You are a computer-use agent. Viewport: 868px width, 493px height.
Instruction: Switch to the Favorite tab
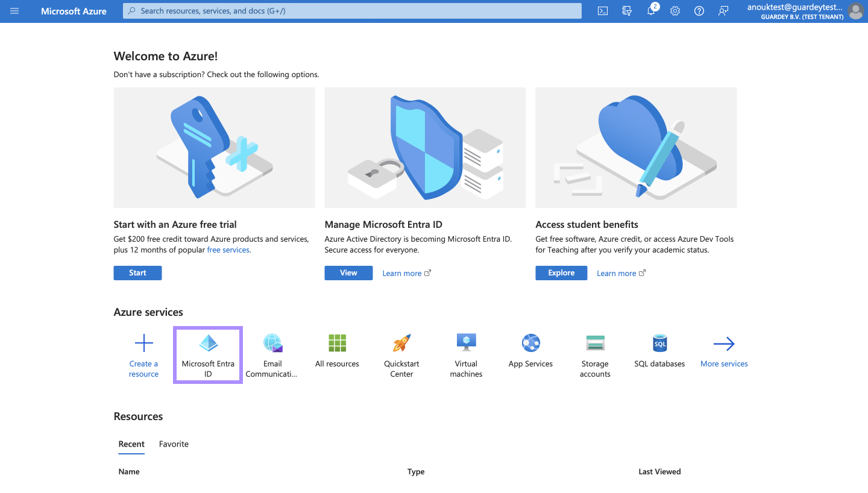pos(174,444)
